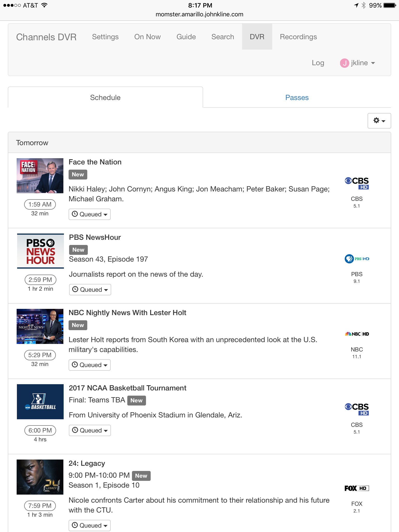
Task: Click the CBS HD logo for Face the Nation
Action: coord(357,183)
